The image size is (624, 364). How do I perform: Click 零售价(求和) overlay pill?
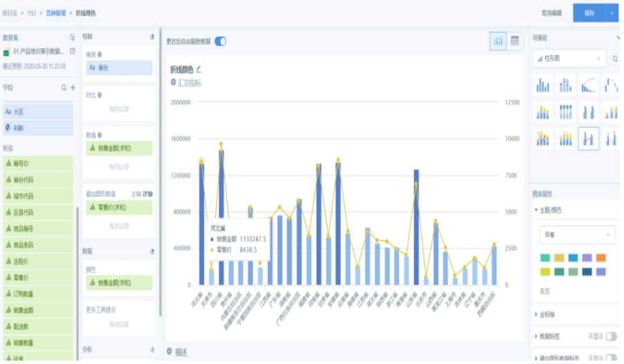[x=119, y=208]
